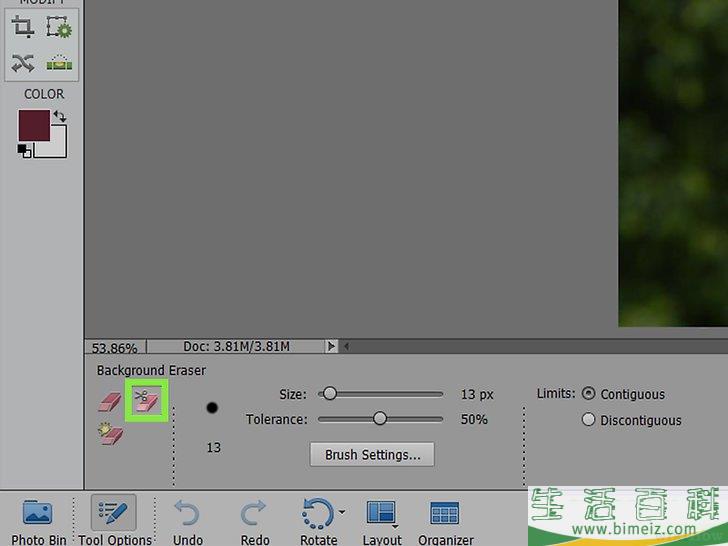Expand document info menu arrow
Screen dimensions: 728x546
331,346
